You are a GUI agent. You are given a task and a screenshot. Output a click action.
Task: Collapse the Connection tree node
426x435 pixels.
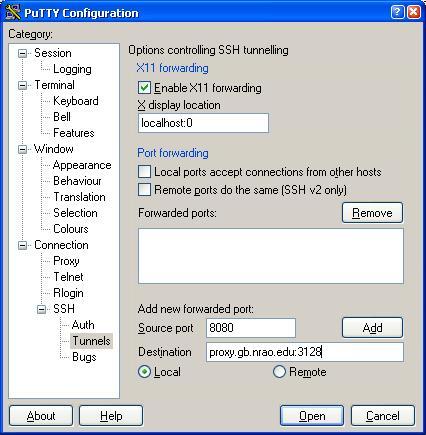point(22,245)
